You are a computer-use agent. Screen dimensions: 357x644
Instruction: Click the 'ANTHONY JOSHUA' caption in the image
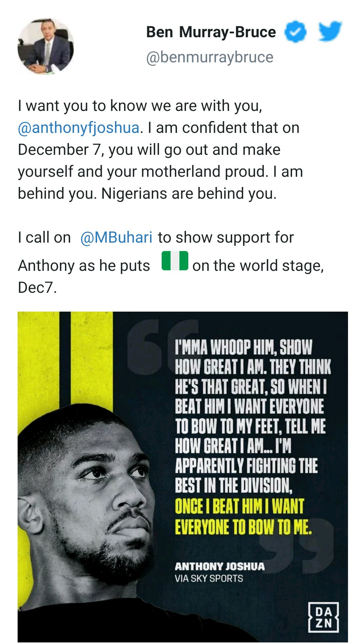tap(220, 566)
